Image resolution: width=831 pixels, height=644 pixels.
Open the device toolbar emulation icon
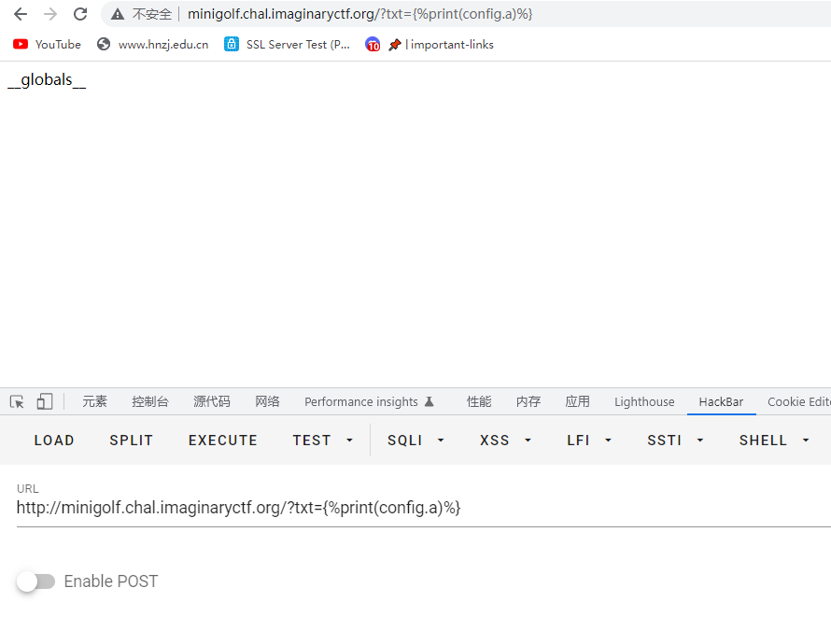(44, 400)
